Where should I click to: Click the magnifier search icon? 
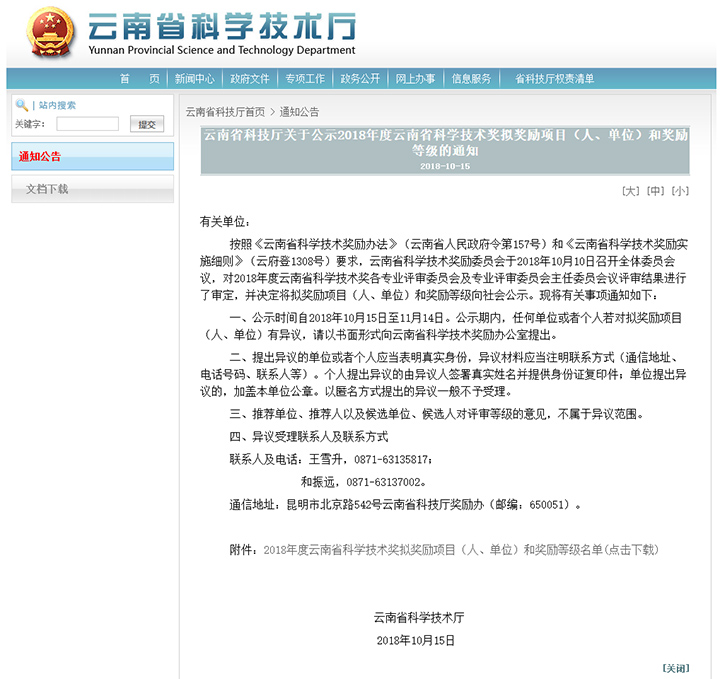coord(22,105)
